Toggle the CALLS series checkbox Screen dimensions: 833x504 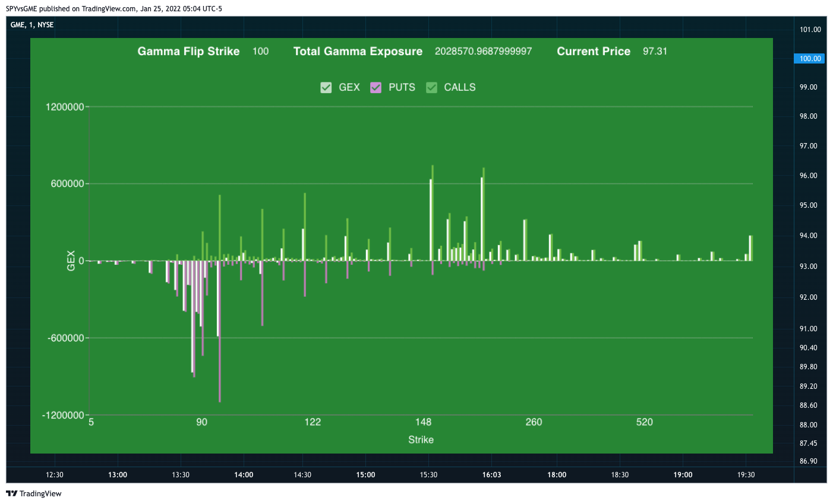(431, 87)
